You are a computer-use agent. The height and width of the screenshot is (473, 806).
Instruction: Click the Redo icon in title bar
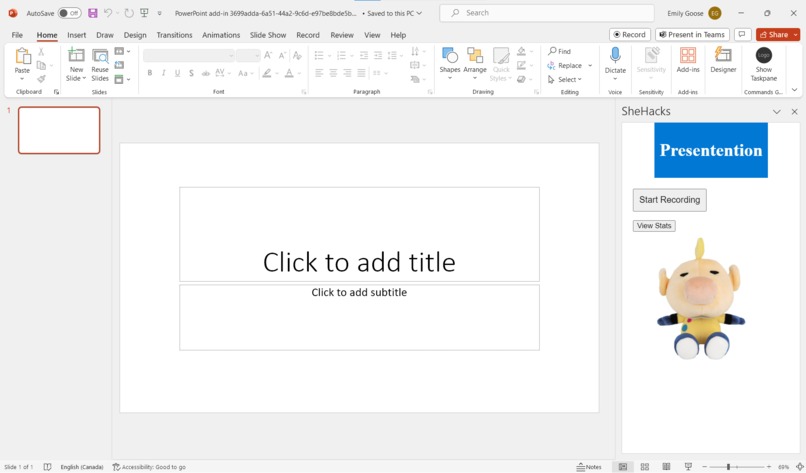click(129, 13)
